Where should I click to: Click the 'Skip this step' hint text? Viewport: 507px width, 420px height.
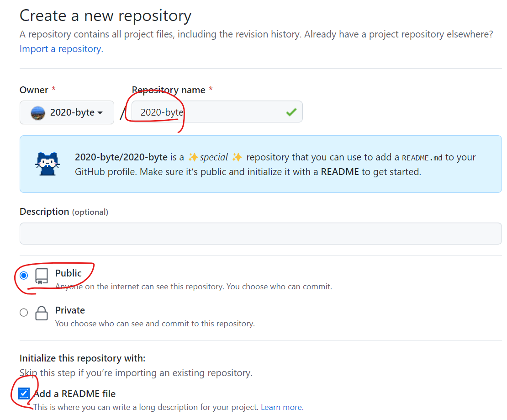(136, 373)
